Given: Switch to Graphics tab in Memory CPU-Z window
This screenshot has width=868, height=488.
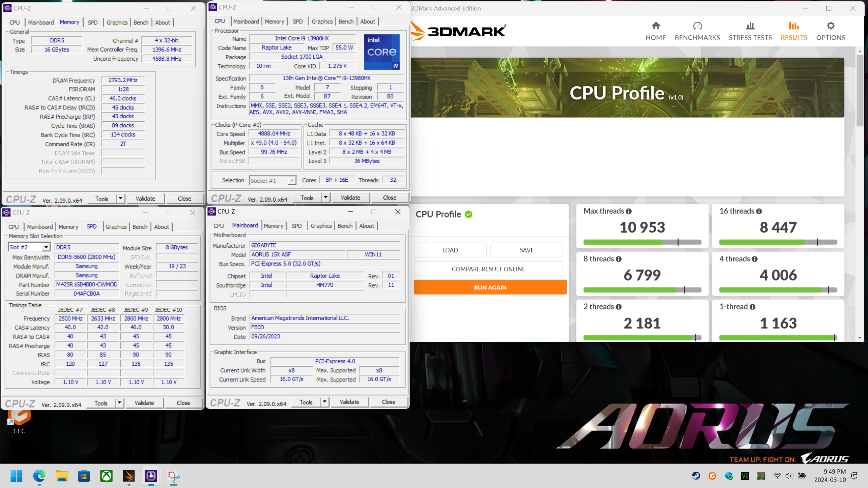Looking at the screenshot, I should click(x=117, y=22).
